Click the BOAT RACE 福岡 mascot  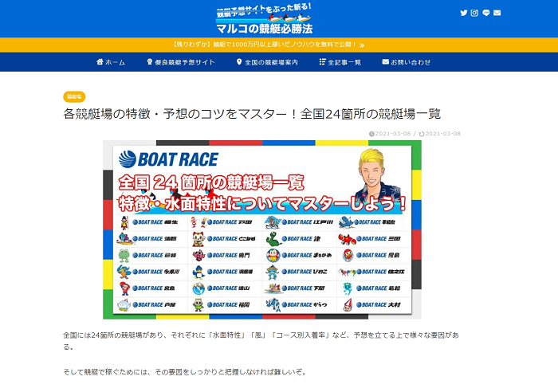[198, 305]
